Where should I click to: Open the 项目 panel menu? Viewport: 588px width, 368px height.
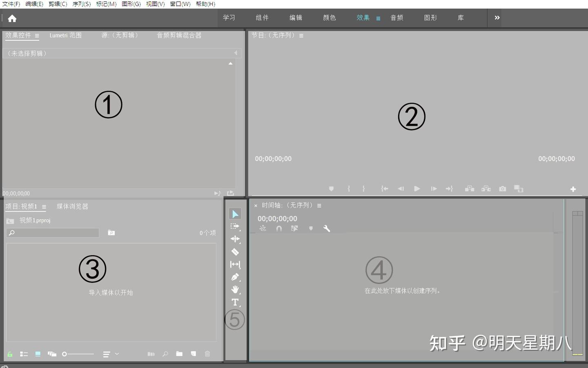[44, 207]
